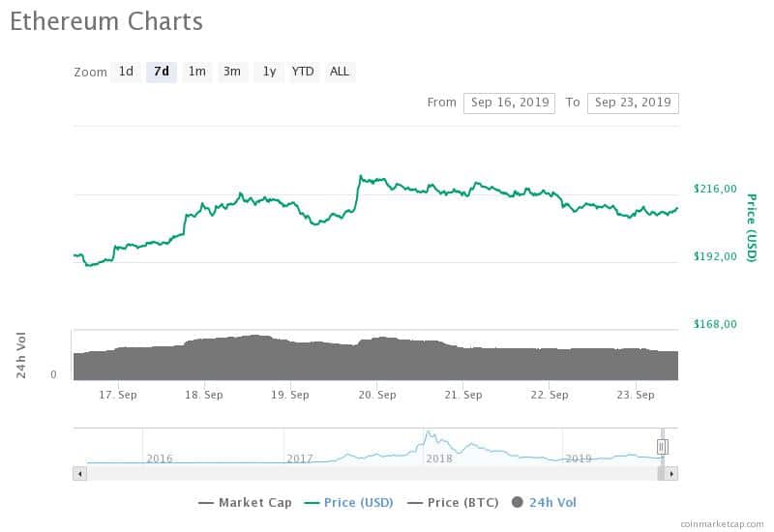The height and width of the screenshot is (532, 774).
Task: Click the navigator scroll left arrow
Action: [79, 474]
